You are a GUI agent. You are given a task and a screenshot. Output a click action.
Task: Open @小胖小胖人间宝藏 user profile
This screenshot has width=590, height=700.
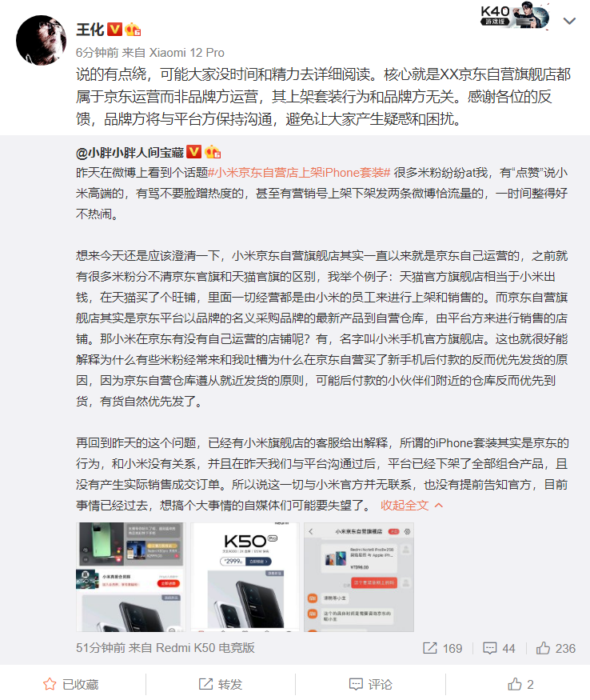[130, 153]
